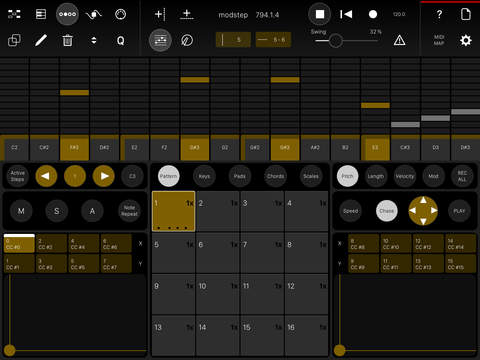Toggle the M mute button

(21, 211)
